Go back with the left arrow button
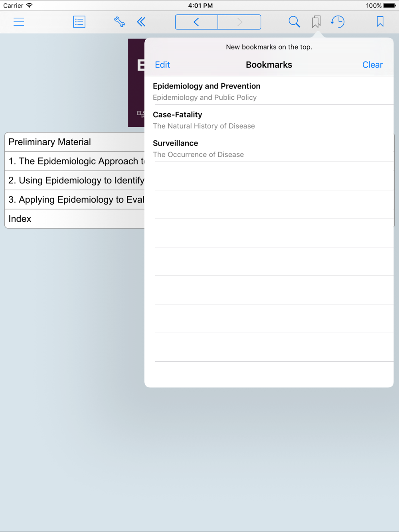Screen dimensions: 399x532 point(197,22)
